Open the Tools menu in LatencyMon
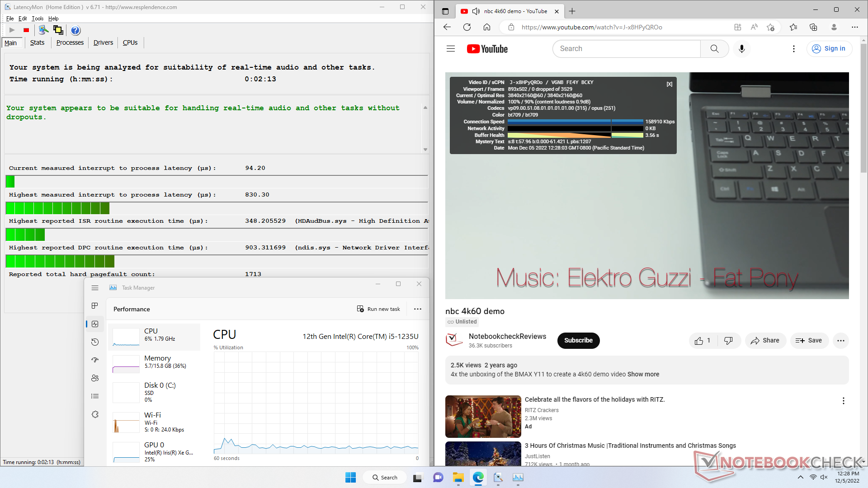868x488 pixels. (x=38, y=19)
